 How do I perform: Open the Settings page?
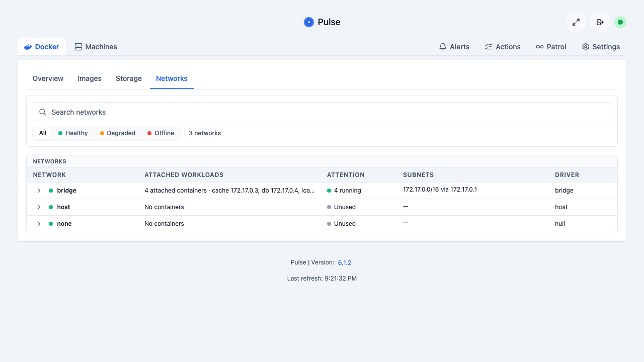(601, 47)
